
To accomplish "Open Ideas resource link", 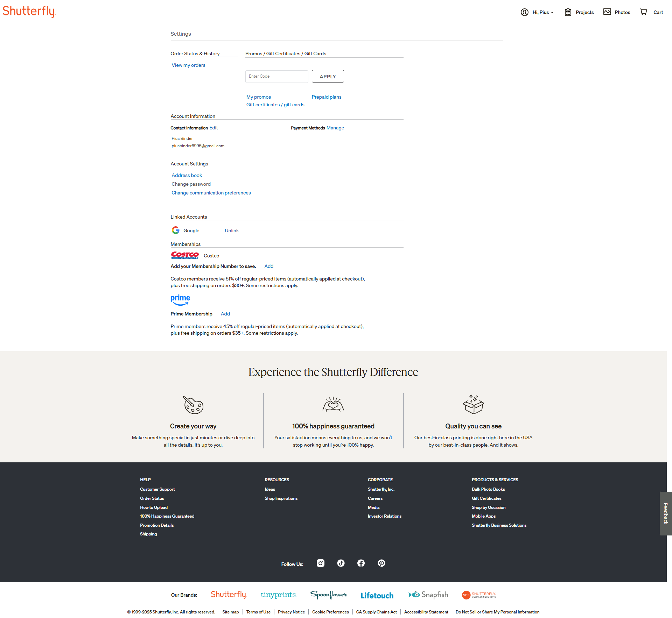I will pos(270,489).
